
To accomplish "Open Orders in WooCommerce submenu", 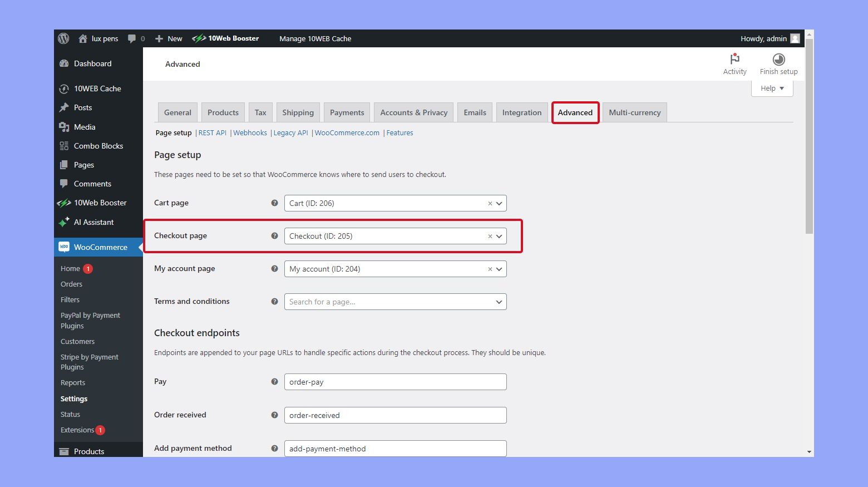I will [x=71, y=284].
